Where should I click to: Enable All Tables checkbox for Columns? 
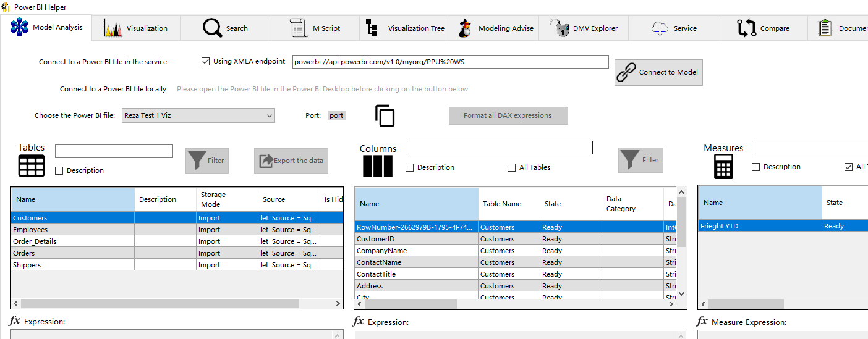pos(511,167)
